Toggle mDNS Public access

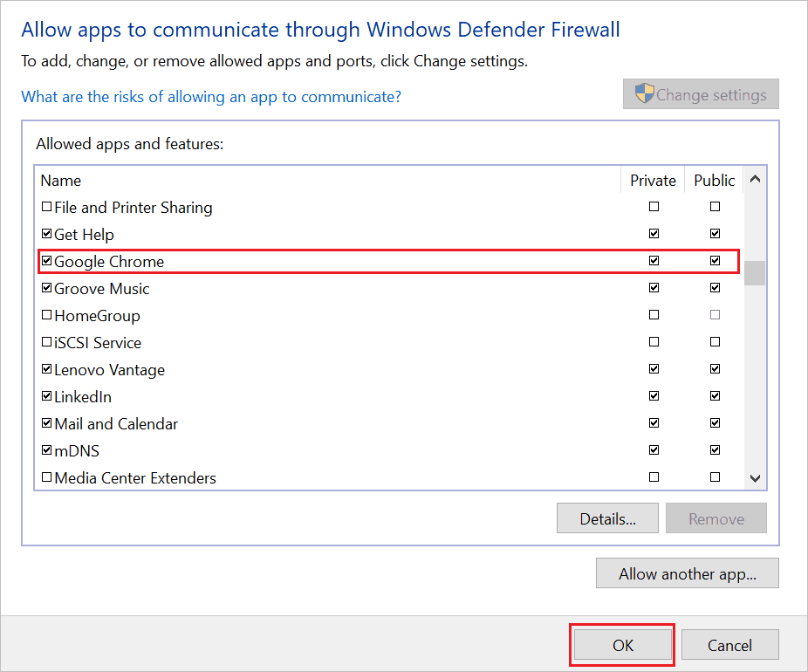coord(714,449)
